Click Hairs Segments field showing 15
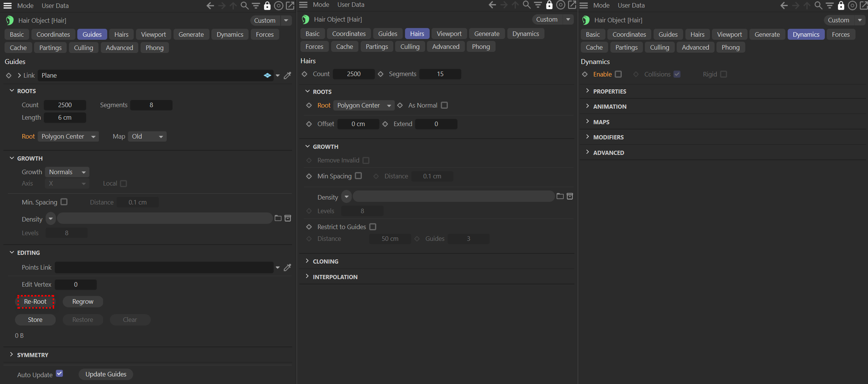Viewport: 868px width, 384px height. tap(440, 74)
